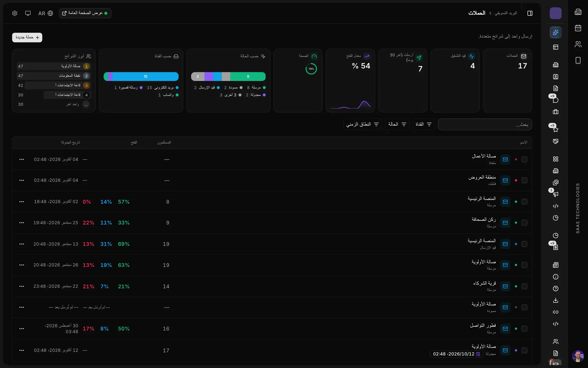Open عرض الصفحة العامة public page button
The height and width of the screenshot is (368, 588).
coord(85,13)
